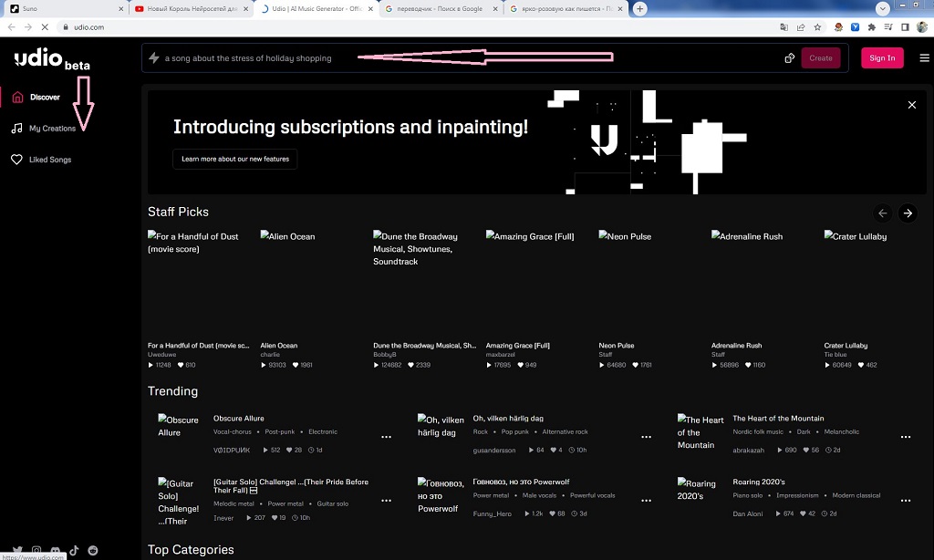Open options menu for Obscure Allure track

[386, 437]
